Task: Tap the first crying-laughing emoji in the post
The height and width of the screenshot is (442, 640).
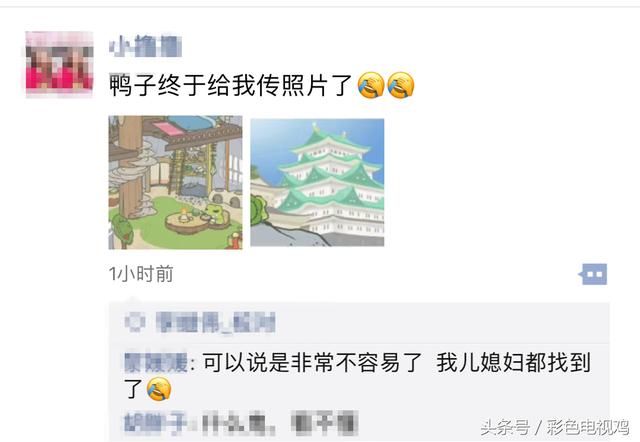Action: (x=371, y=85)
